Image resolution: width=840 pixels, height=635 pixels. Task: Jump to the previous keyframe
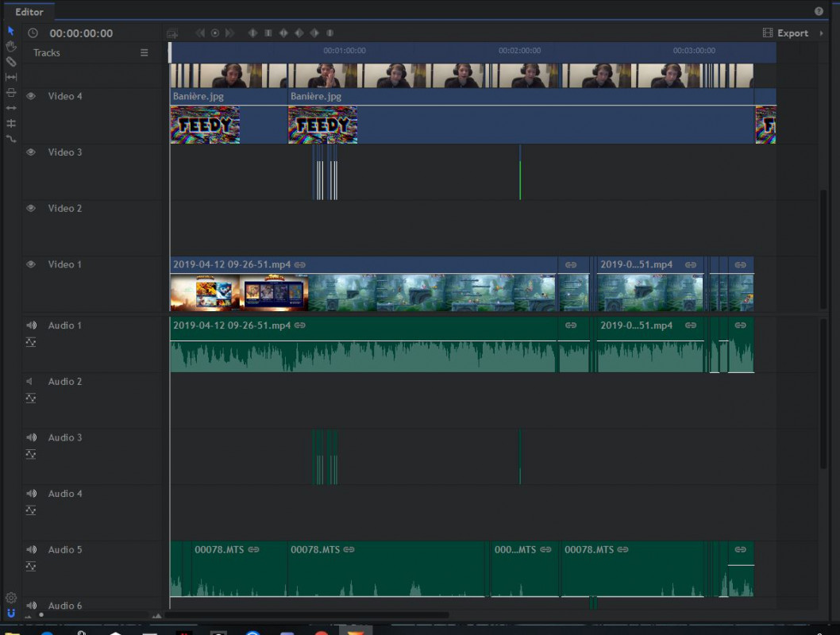coord(200,33)
